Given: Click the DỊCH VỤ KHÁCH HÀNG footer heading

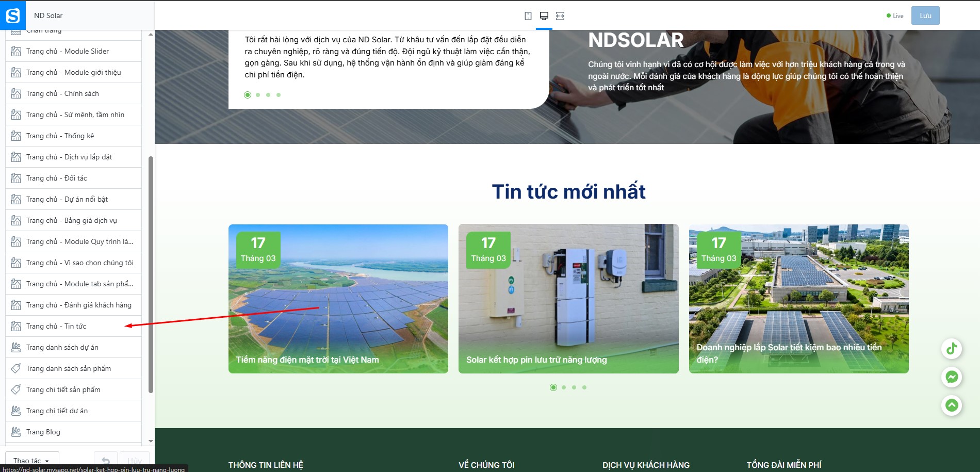Looking at the screenshot, I should tap(646, 465).
